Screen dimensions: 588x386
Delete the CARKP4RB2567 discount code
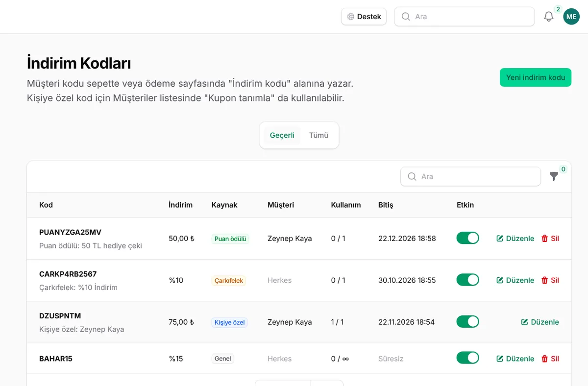pos(550,280)
